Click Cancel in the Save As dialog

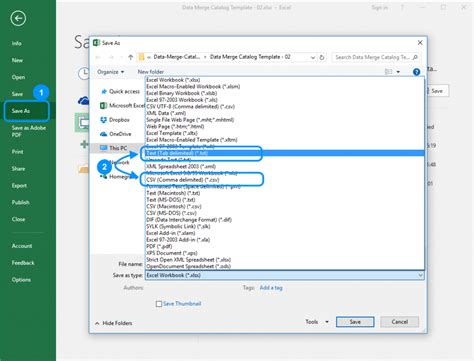(399, 322)
